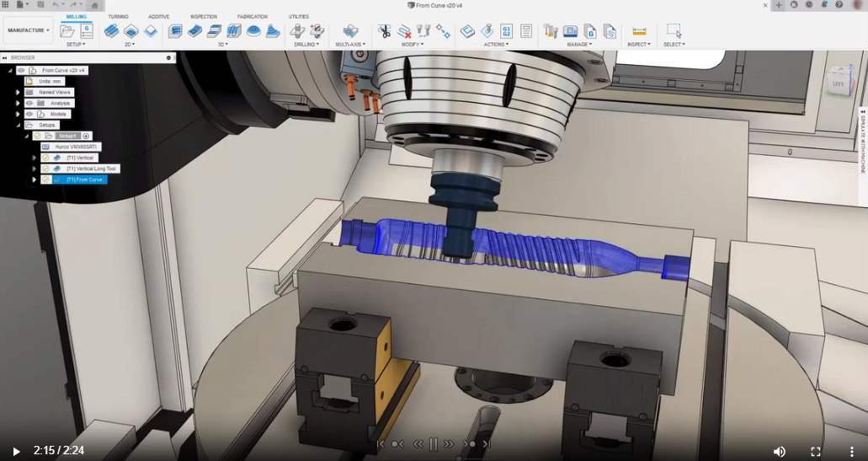This screenshot has height=461, width=868.
Task: Open the Tool Library icon
Action: [551, 31]
